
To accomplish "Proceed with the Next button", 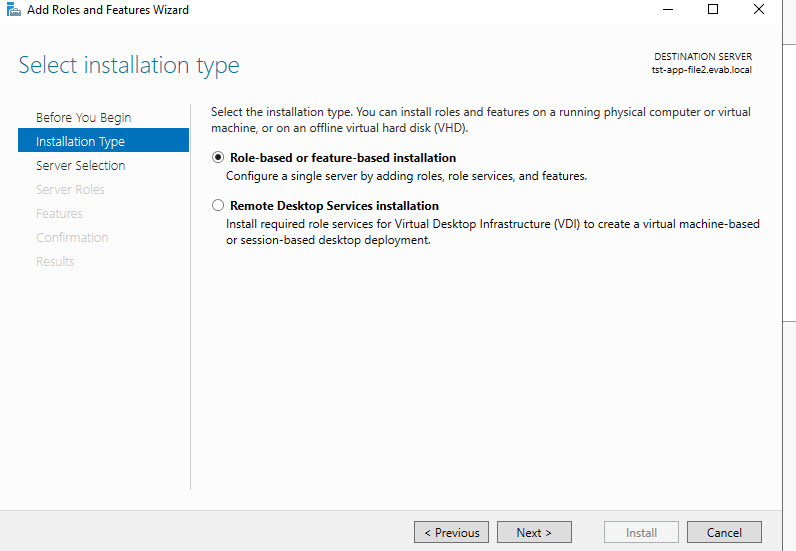I will point(534,532).
